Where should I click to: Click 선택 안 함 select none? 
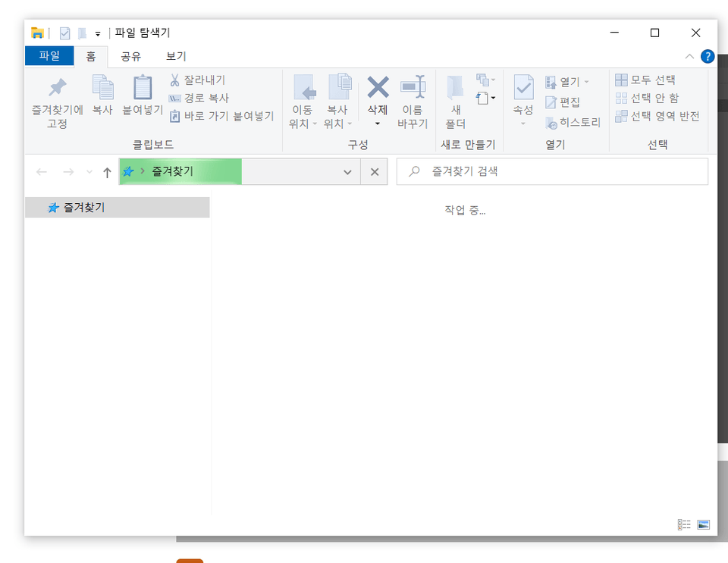pyautogui.click(x=647, y=98)
